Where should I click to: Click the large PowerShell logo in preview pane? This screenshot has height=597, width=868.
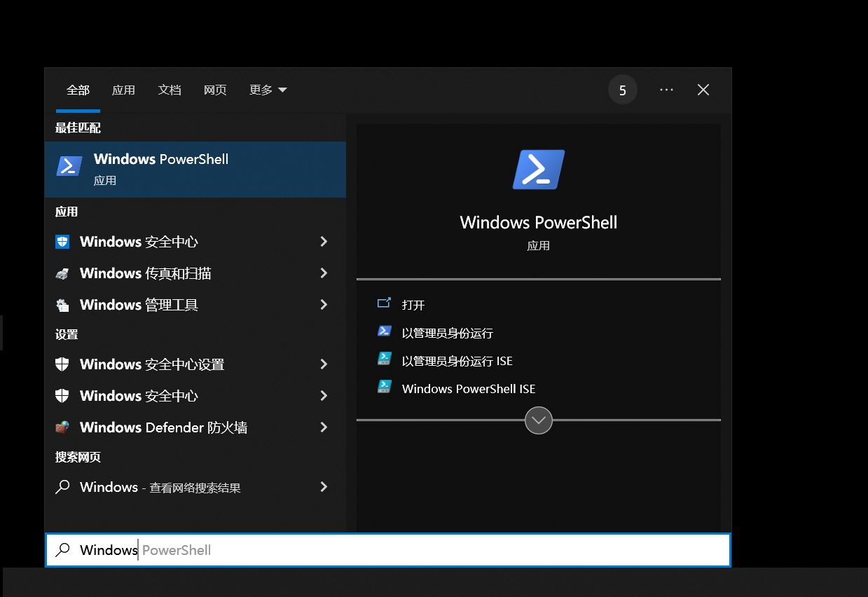[539, 170]
